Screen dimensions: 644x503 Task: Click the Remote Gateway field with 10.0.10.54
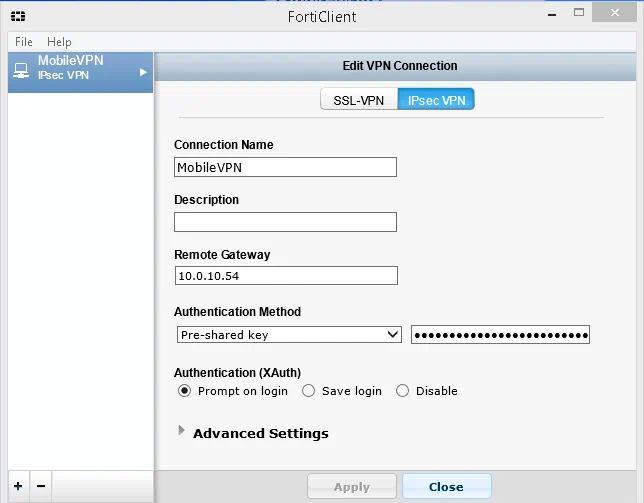pos(286,276)
